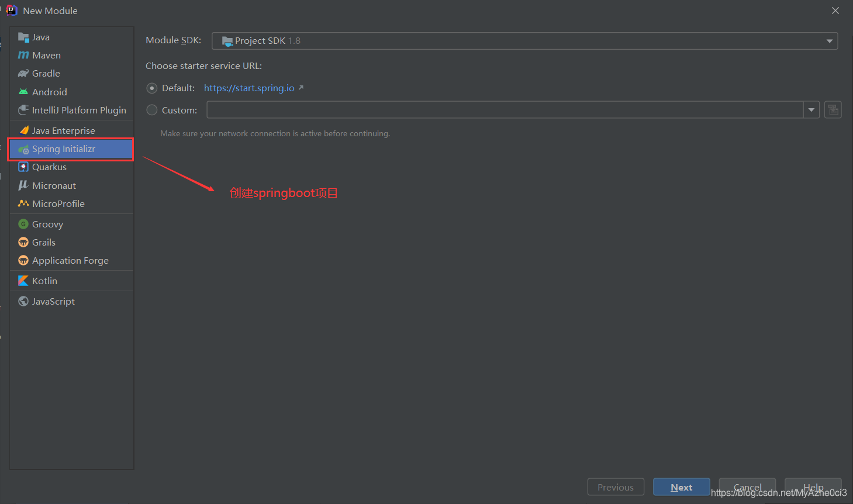853x504 pixels.
Task: Select the JavaScript entry
Action: [71, 301]
